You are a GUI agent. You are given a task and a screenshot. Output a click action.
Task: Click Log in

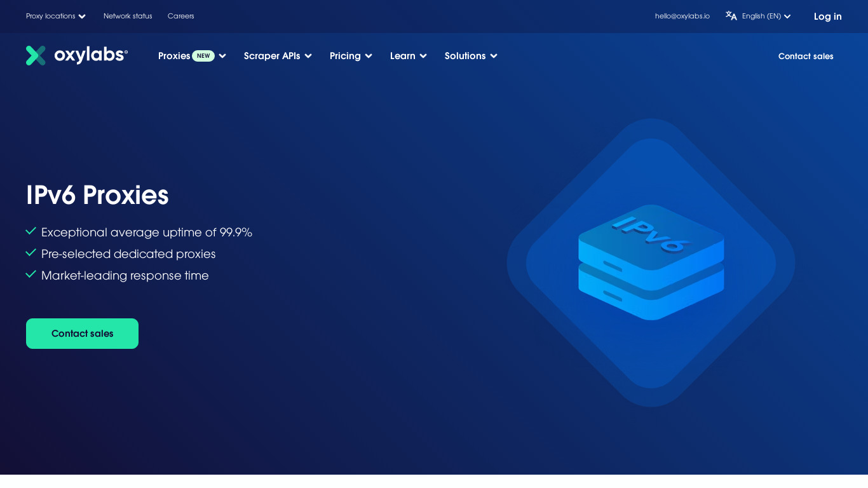tap(827, 17)
